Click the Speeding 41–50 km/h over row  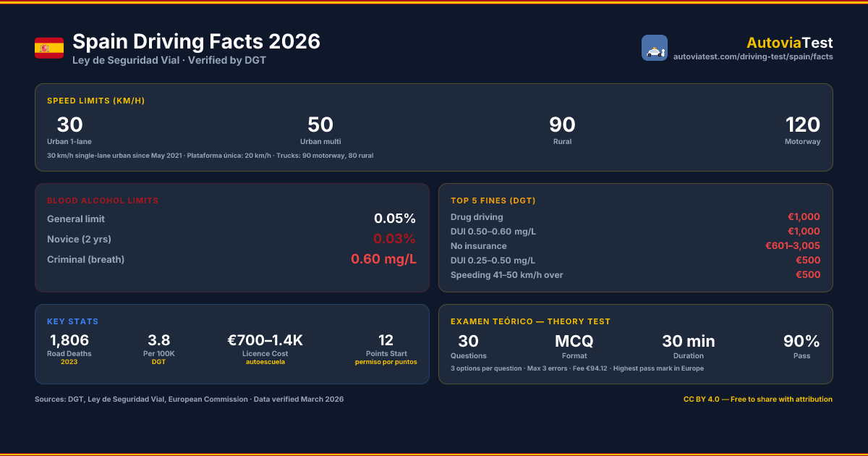coord(635,275)
